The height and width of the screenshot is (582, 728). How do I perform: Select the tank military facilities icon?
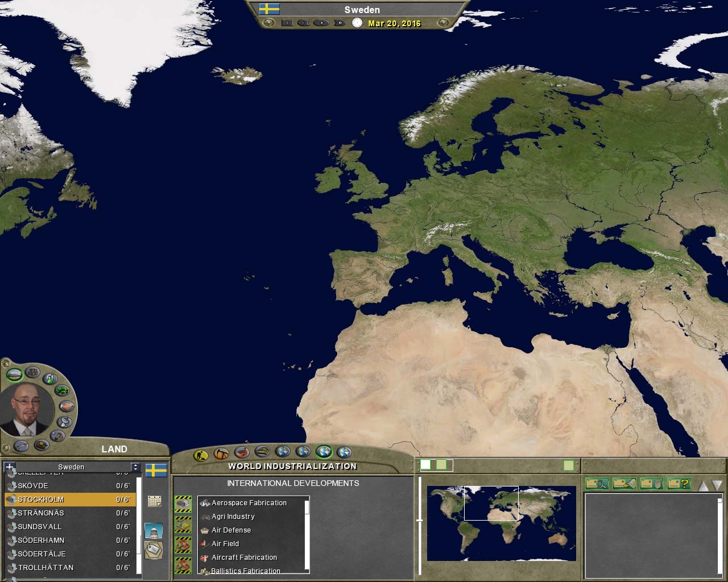click(x=262, y=452)
